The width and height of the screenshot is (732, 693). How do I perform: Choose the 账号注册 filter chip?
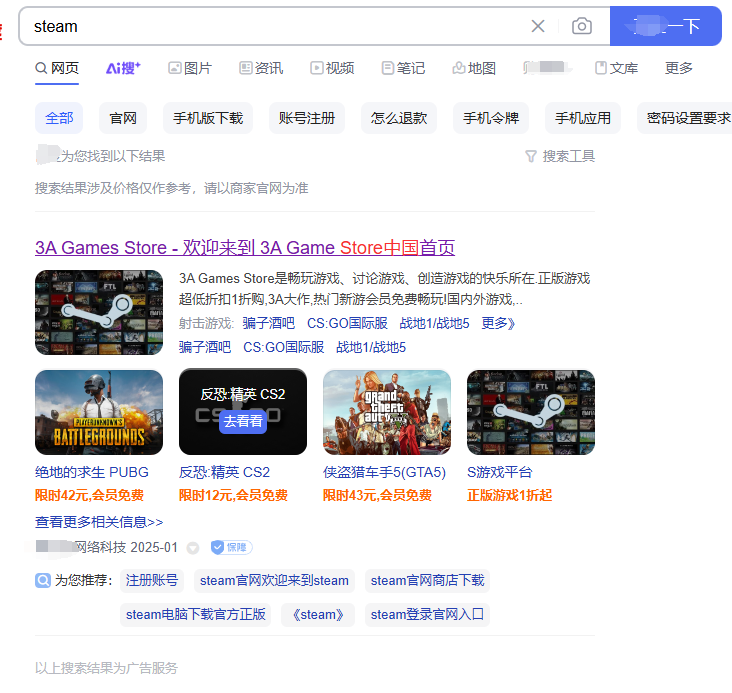[307, 118]
